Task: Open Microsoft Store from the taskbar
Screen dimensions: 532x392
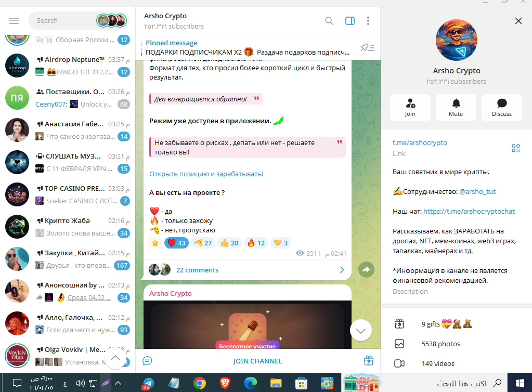Action: (301, 383)
